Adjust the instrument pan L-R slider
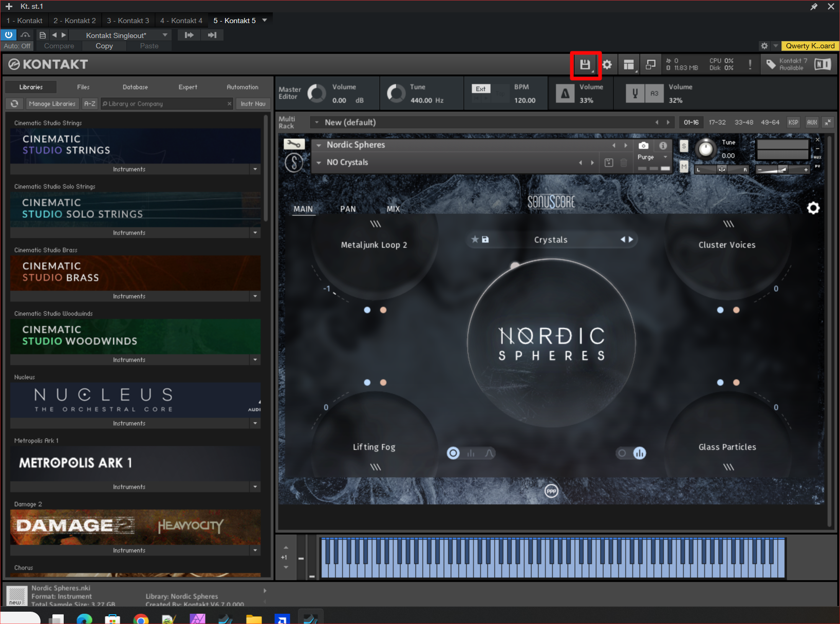Image resolution: width=840 pixels, height=624 pixels. pyautogui.click(x=722, y=169)
